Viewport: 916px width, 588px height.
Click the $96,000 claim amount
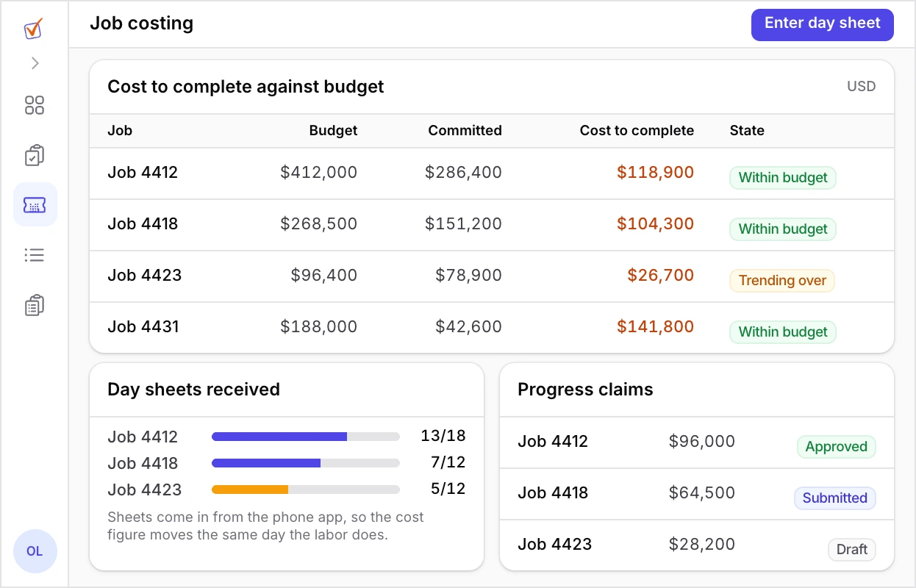701,442
